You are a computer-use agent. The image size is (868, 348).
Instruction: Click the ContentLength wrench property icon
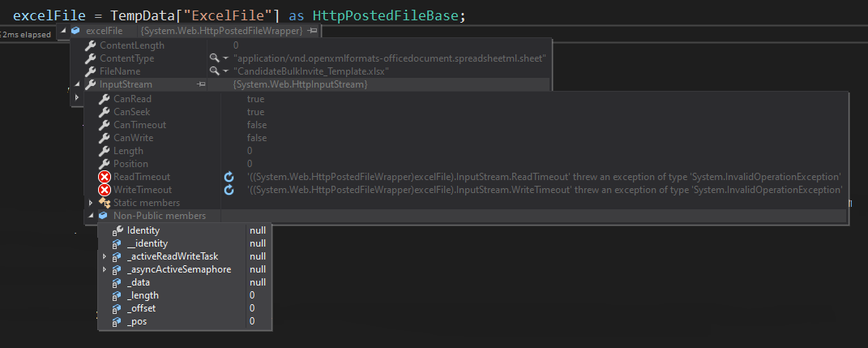90,45
